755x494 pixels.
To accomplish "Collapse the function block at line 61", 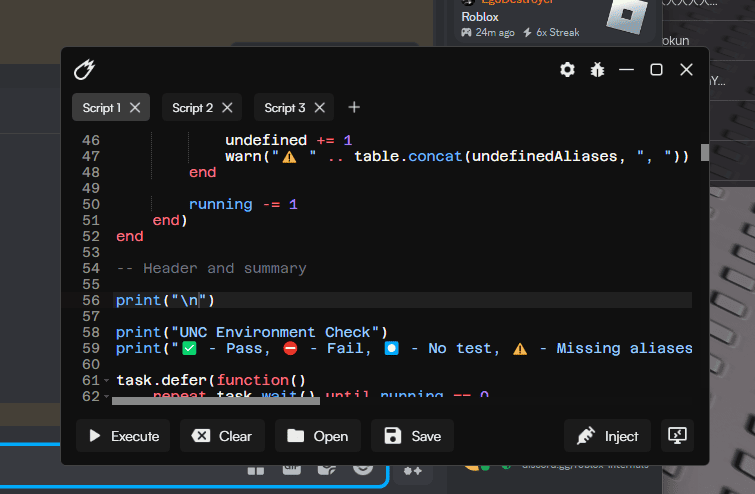I will pyautogui.click(x=106, y=380).
